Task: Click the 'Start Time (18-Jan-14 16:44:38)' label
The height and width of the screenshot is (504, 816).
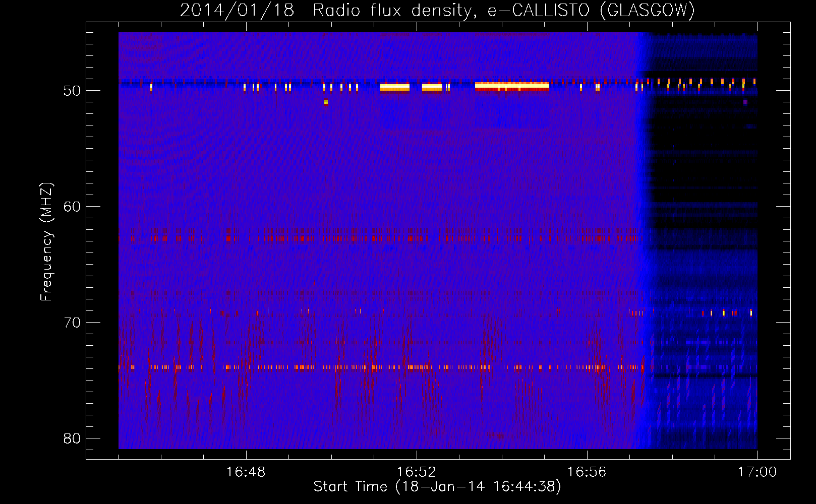Action: (437, 487)
